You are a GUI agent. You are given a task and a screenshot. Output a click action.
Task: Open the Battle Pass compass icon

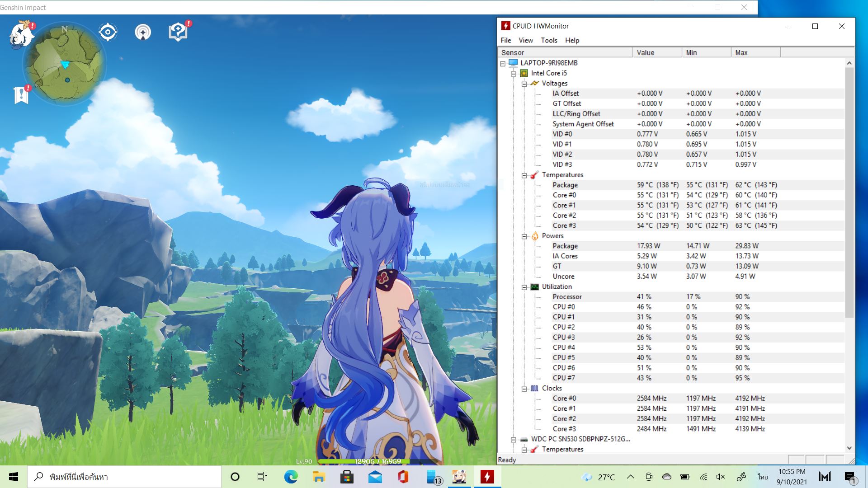(143, 32)
